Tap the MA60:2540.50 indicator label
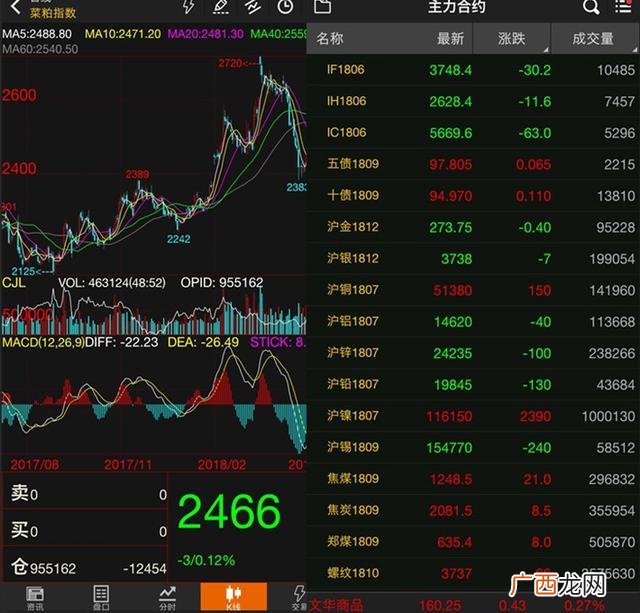This screenshot has height=613, width=640. [40, 49]
